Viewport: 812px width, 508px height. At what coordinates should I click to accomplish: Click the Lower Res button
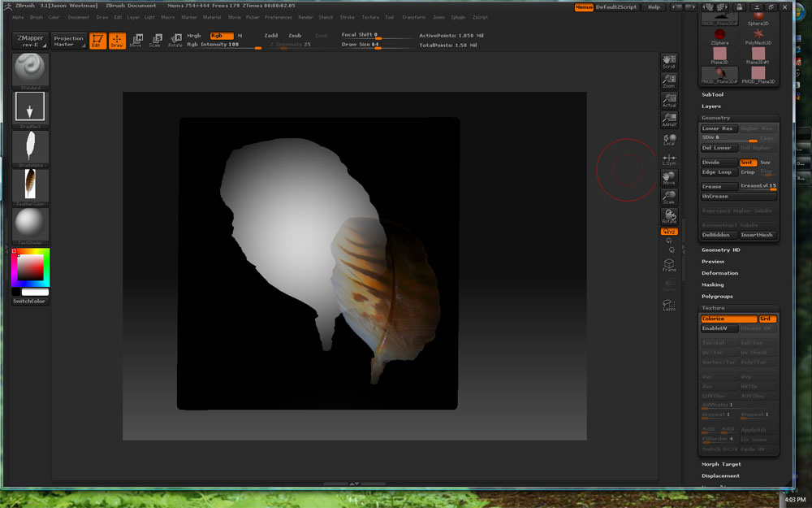pyautogui.click(x=719, y=128)
